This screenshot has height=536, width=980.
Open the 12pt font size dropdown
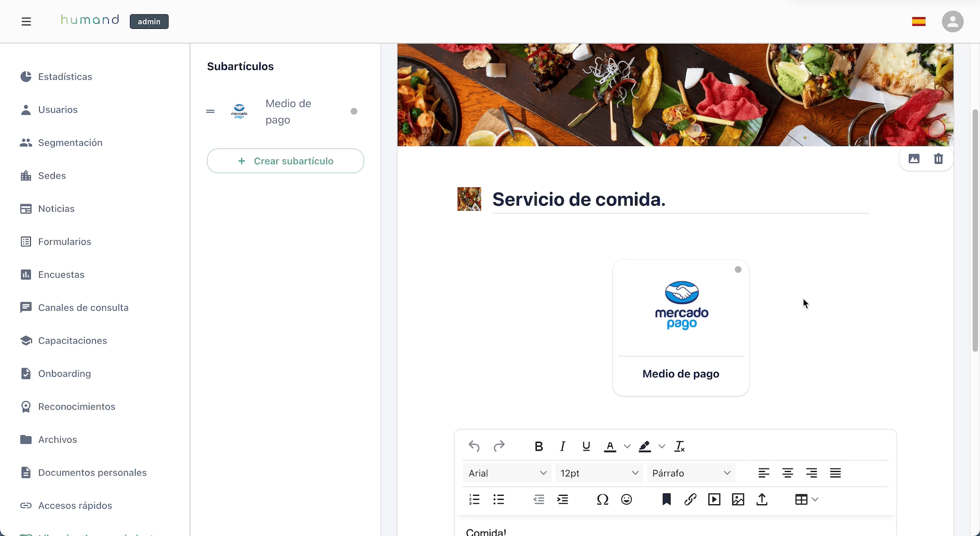coord(599,473)
